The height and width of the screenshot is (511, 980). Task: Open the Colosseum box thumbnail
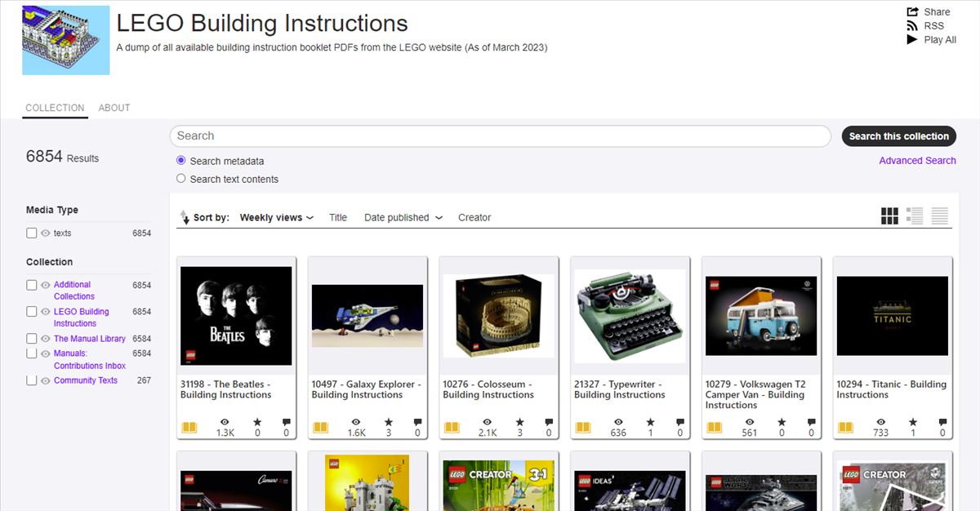(x=498, y=315)
